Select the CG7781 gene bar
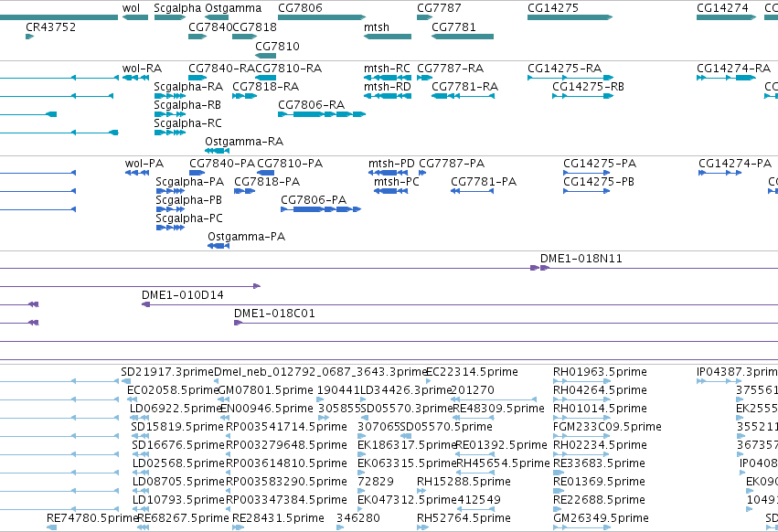Viewport: 778px width, 532px height. pyautogui.click(x=463, y=37)
